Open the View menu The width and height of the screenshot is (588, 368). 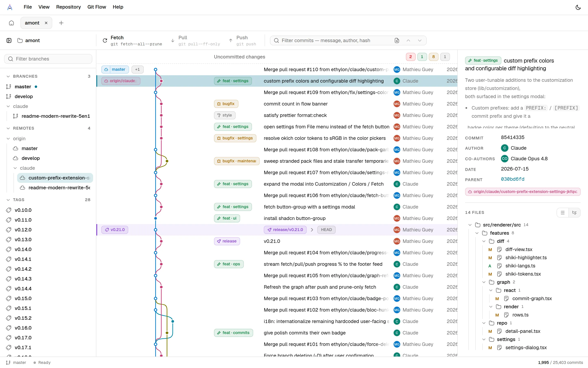click(44, 7)
